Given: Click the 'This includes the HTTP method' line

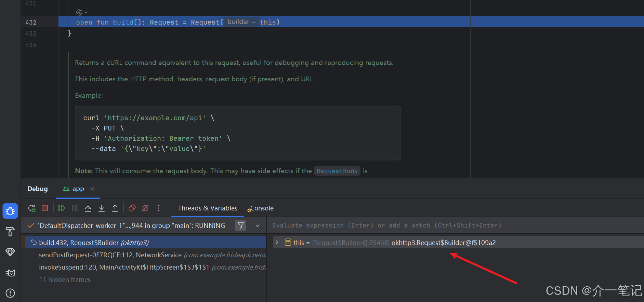Looking at the screenshot, I should (195, 79).
